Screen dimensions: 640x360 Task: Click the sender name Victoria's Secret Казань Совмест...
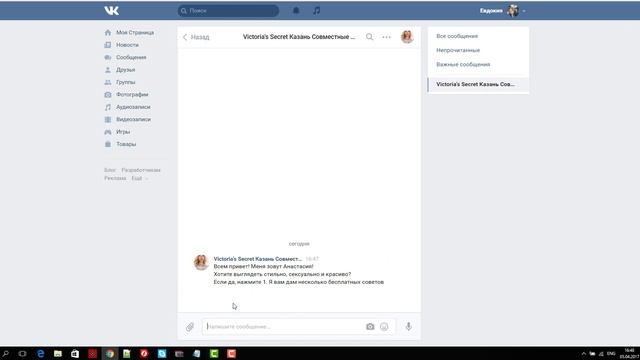258,259
